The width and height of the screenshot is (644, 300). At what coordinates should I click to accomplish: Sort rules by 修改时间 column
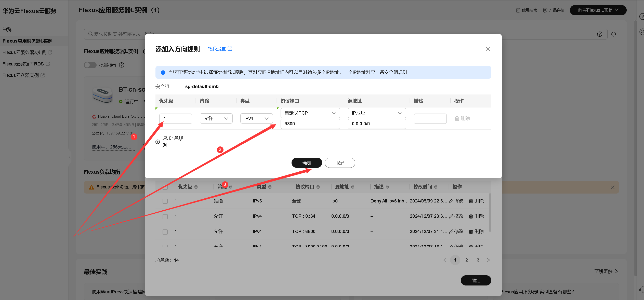[x=436, y=187]
